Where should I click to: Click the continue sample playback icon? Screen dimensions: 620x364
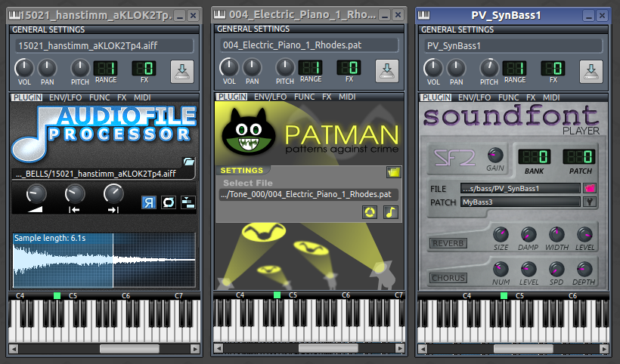(188, 202)
